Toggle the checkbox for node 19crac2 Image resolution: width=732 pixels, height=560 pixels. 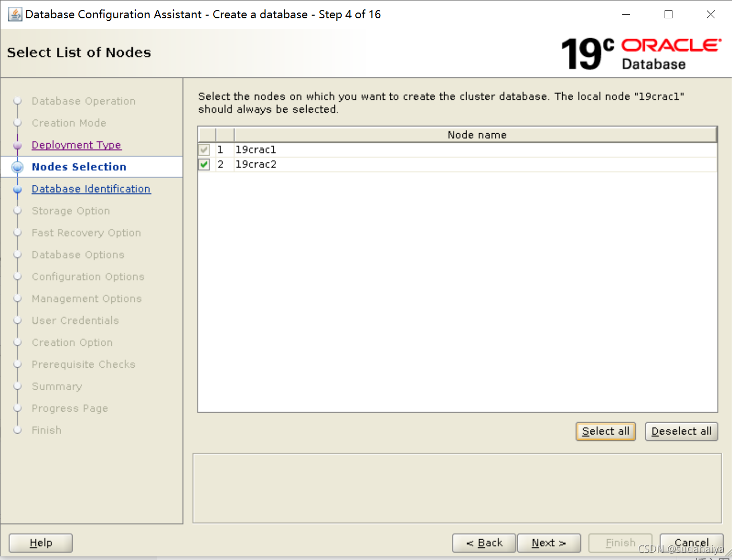pos(204,165)
